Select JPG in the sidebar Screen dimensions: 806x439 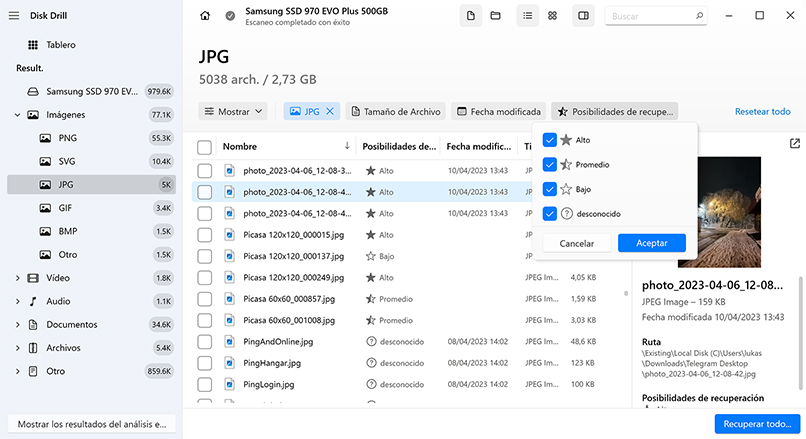(x=91, y=185)
